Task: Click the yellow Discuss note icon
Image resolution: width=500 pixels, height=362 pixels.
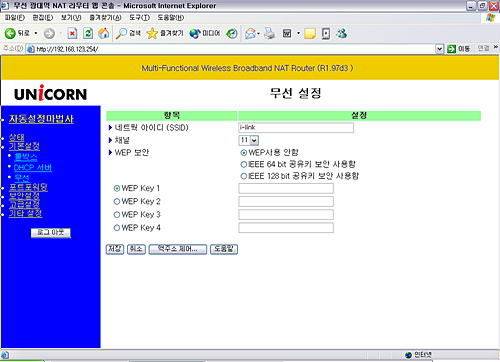Action: point(310,33)
